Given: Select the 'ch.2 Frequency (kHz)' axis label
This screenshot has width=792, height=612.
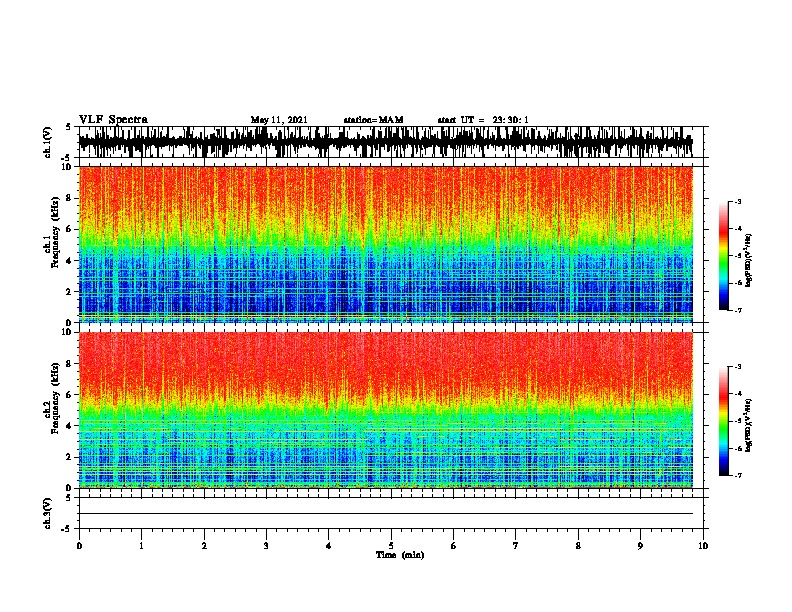Looking at the screenshot, I should (51, 398).
